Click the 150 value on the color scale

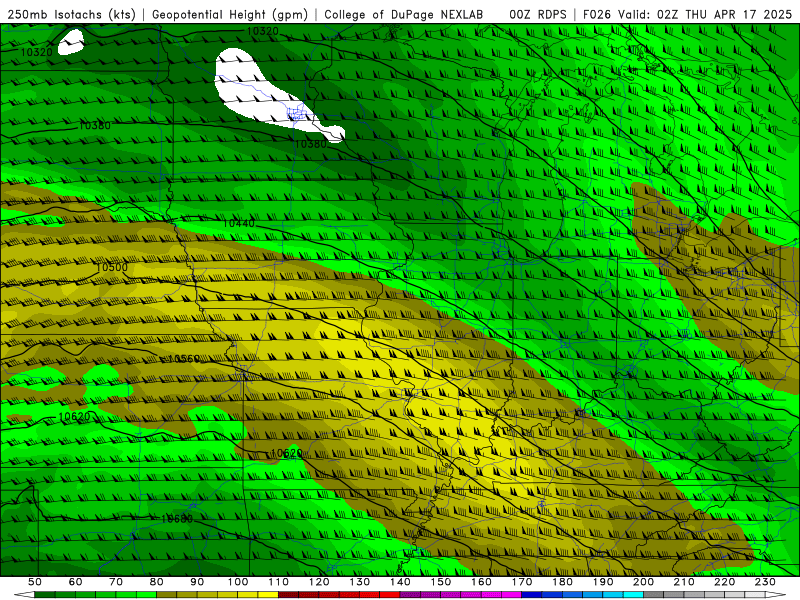pos(441,582)
